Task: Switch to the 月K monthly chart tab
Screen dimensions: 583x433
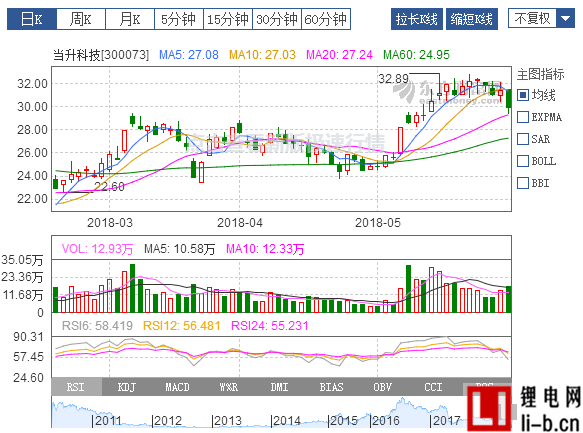Action: pyautogui.click(x=130, y=19)
